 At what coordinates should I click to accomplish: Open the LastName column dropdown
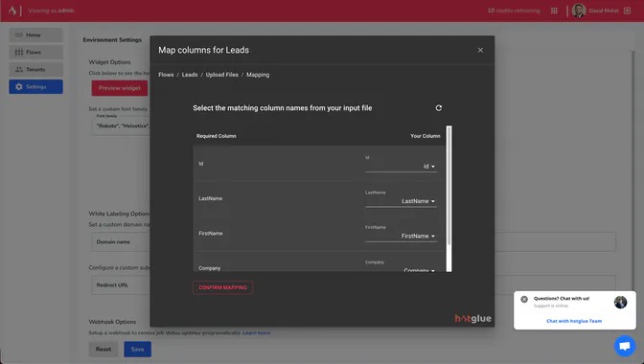pyautogui.click(x=401, y=201)
